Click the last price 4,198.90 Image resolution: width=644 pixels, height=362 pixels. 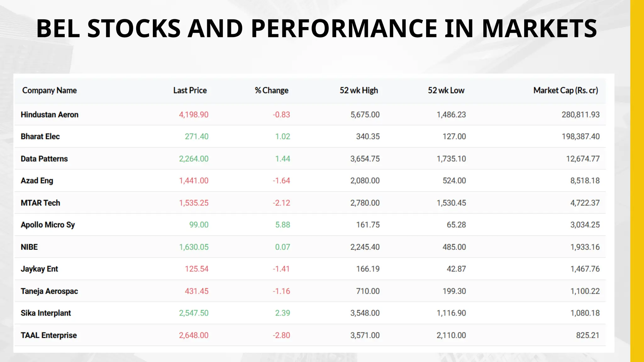[194, 115]
